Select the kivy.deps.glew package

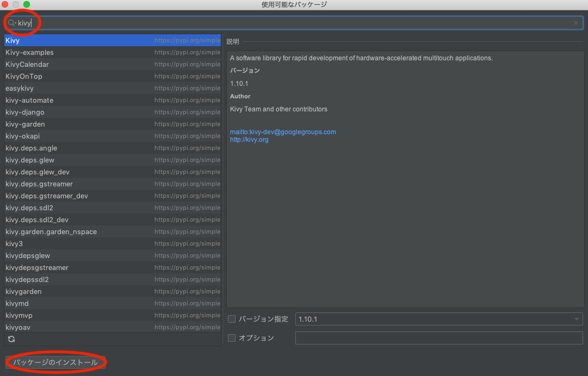[x=113, y=160]
